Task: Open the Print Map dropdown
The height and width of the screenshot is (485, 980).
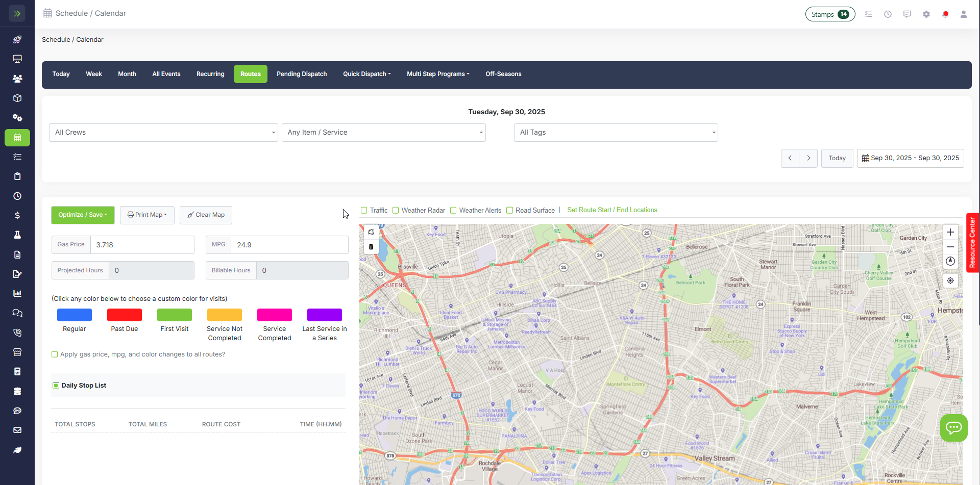Action: [x=147, y=215]
